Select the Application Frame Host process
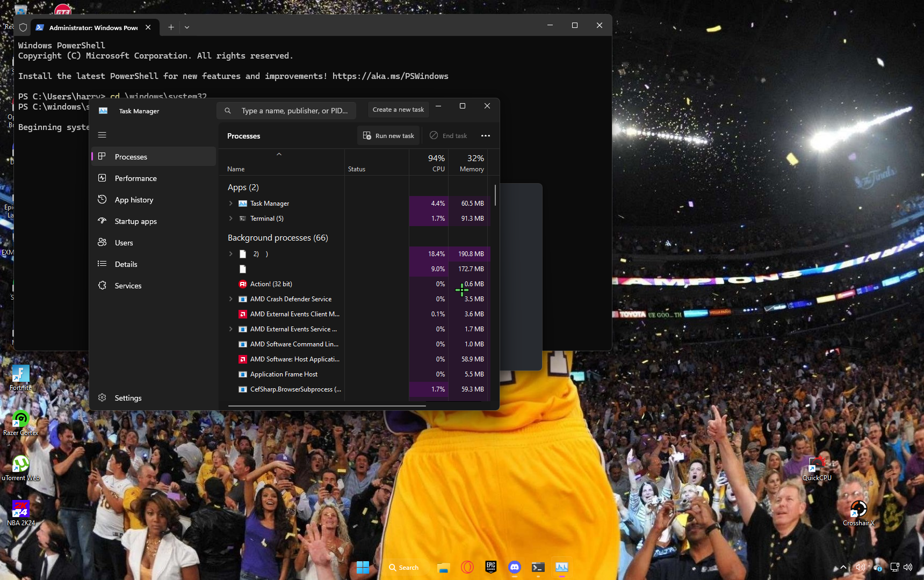This screenshot has width=924, height=580. [x=354, y=374]
